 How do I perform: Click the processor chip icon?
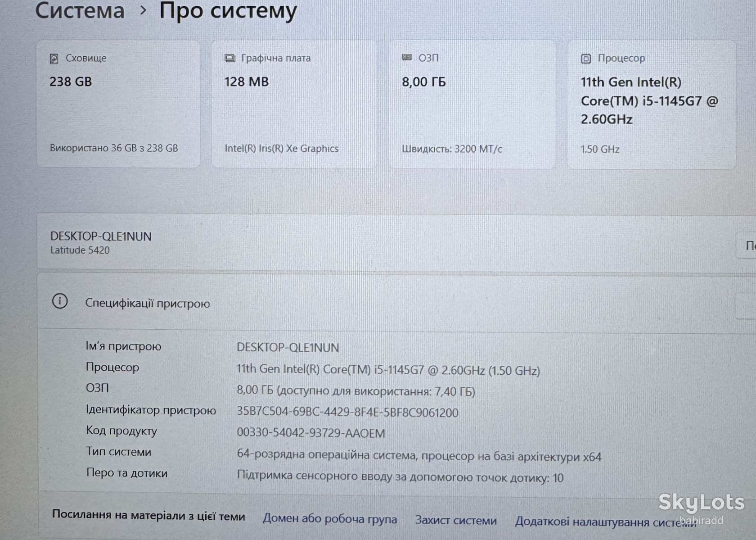(x=586, y=59)
